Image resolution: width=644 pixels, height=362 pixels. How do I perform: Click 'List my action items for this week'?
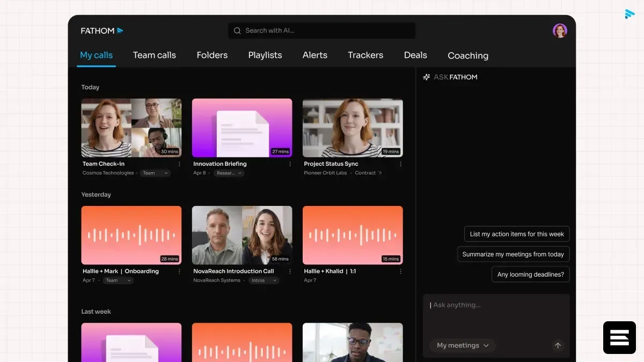tap(517, 234)
